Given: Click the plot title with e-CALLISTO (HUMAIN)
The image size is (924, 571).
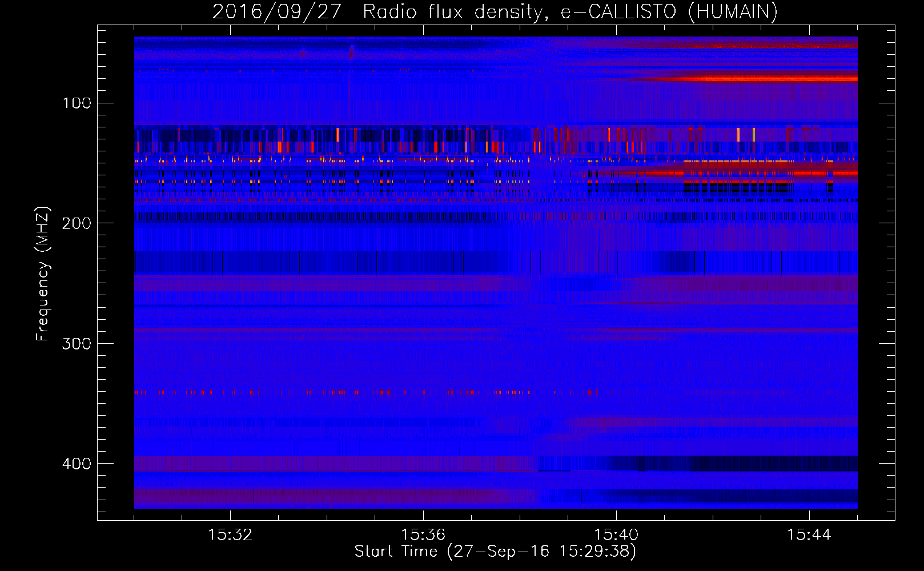Looking at the screenshot, I should 495,11.
